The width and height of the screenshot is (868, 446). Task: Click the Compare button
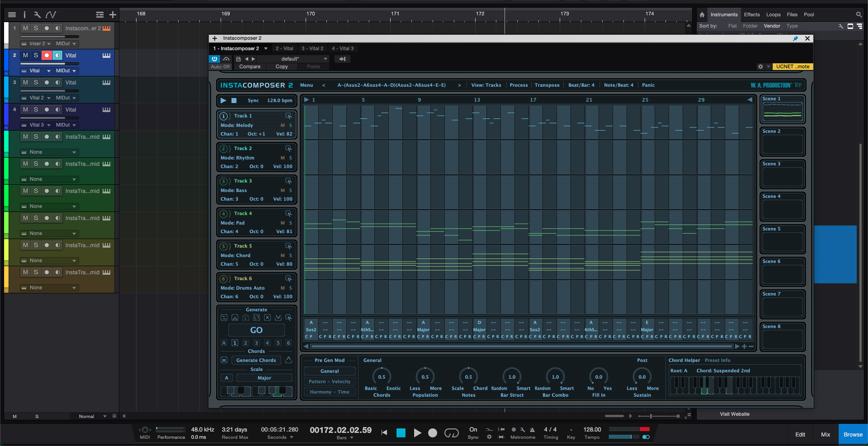250,66
